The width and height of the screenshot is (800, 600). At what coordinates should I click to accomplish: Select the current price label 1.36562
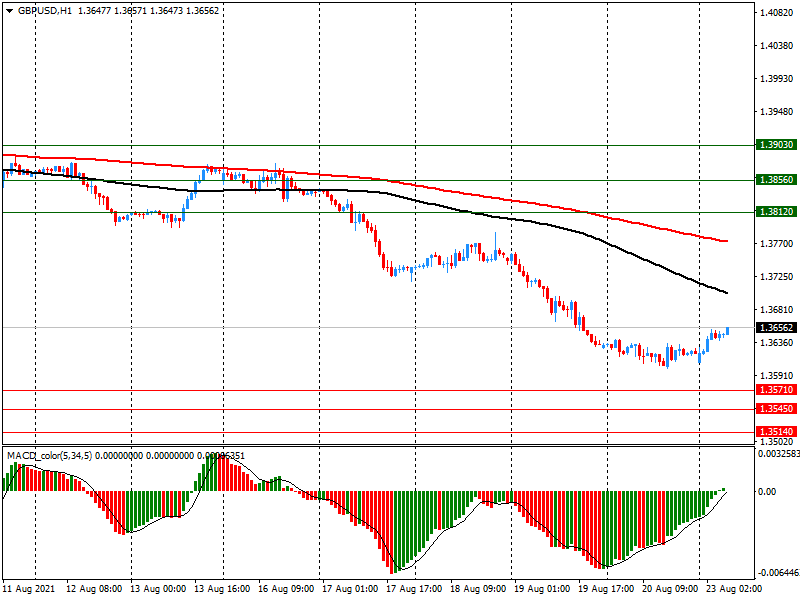click(776, 328)
